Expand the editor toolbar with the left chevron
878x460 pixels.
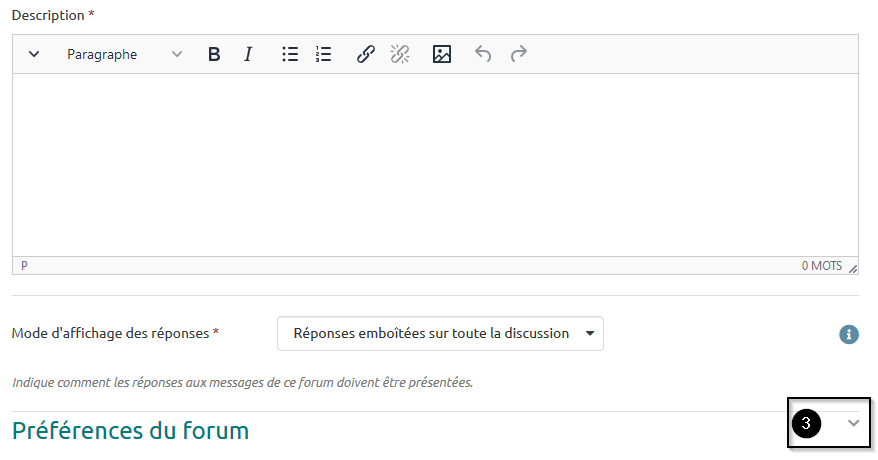[x=34, y=54]
